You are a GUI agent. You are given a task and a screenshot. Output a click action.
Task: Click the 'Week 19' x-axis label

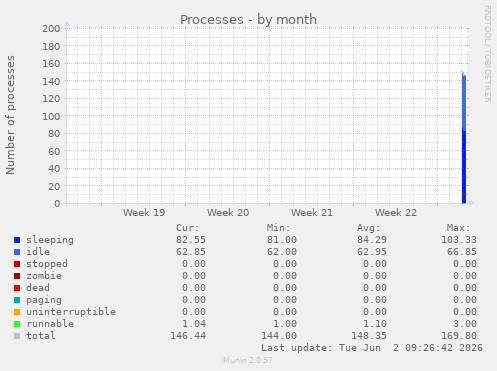(144, 213)
